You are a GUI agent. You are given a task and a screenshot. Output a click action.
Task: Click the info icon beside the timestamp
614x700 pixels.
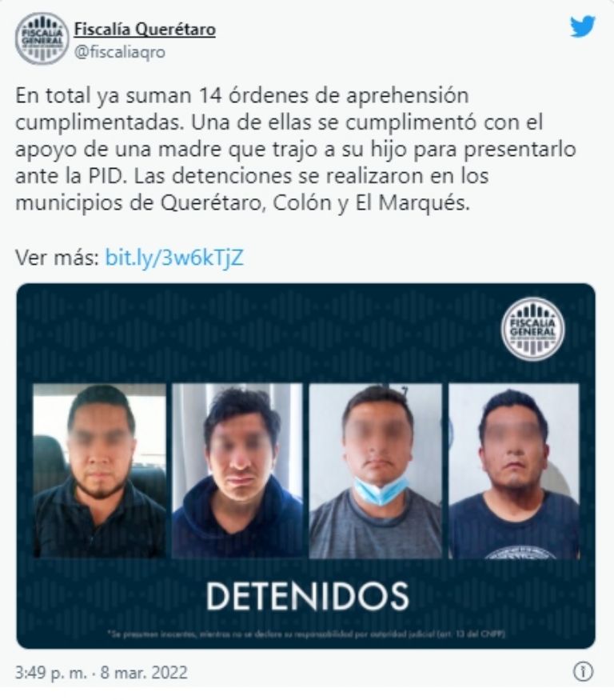(583, 671)
